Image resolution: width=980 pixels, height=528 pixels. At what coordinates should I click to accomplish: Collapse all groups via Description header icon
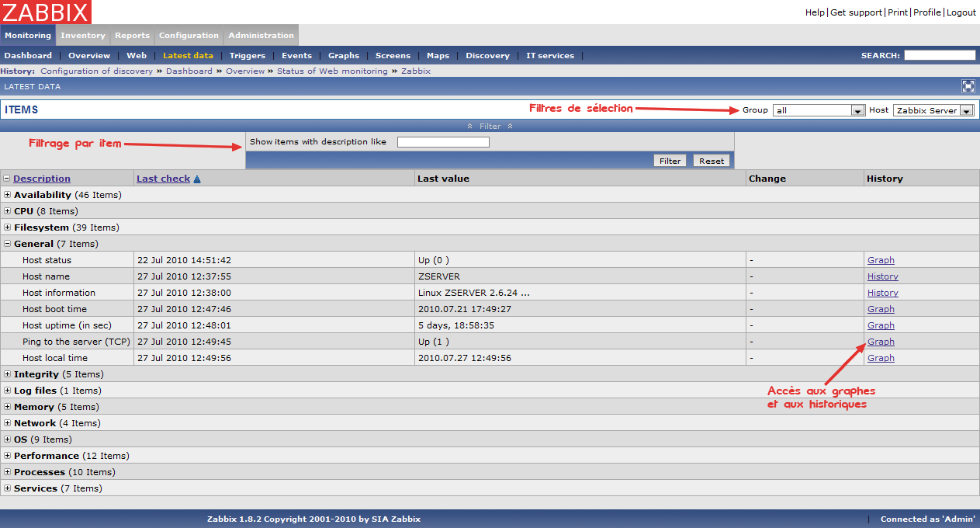coord(7,179)
